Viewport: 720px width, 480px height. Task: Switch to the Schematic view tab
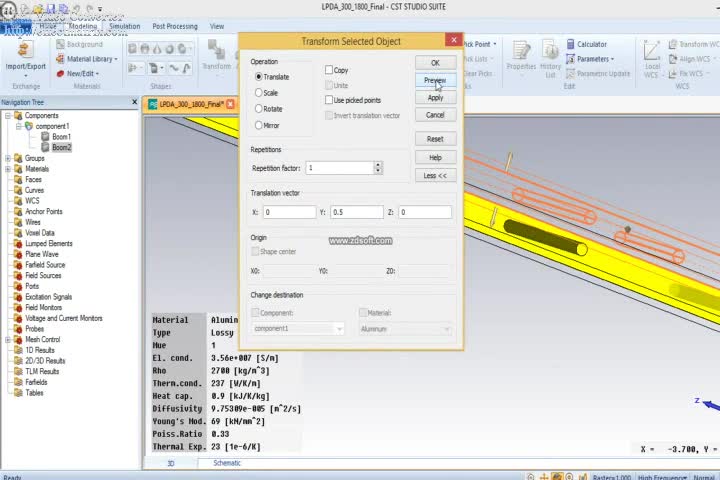click(x=227, y=463)
